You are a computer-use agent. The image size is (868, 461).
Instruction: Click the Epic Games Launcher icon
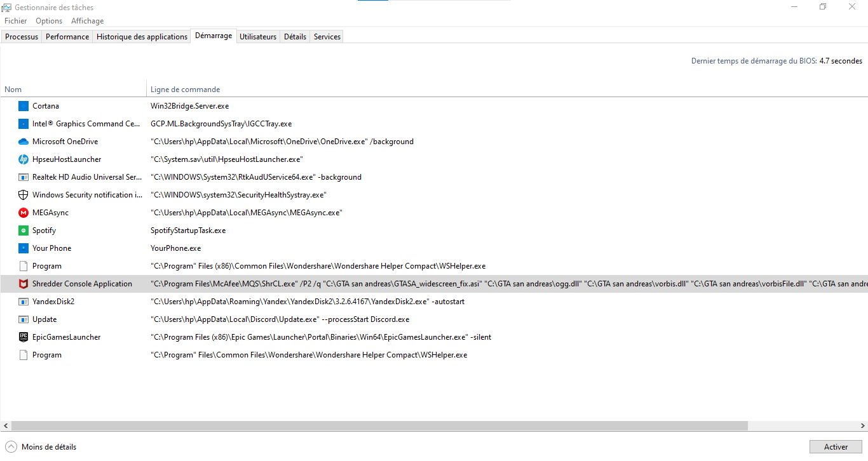click(x=24, y=337)
